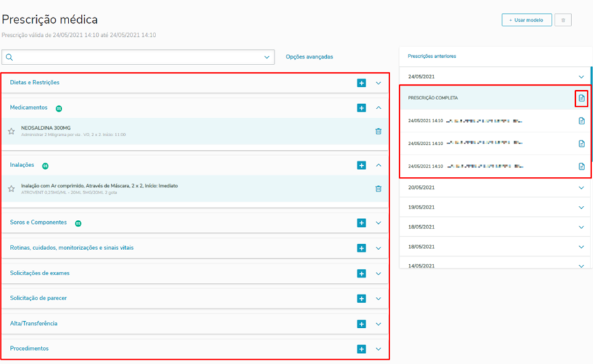Open document icon of first 24/05/2021 14:10 entry

tap(582, 121)
